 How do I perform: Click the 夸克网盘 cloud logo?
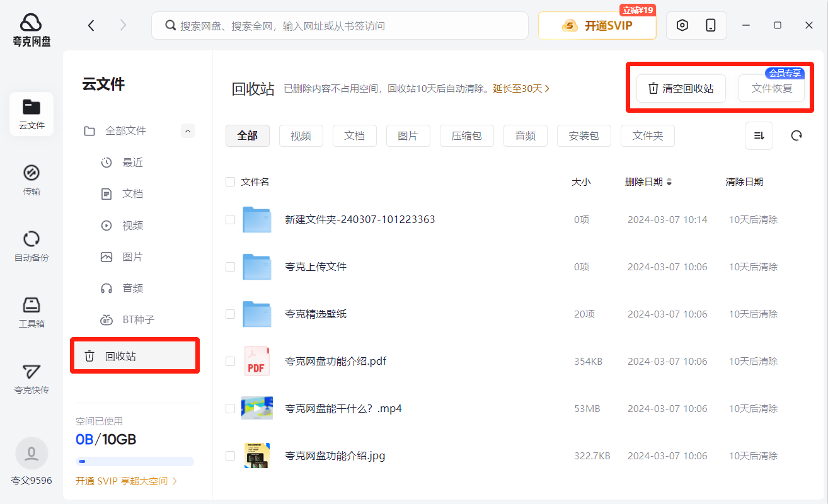(x=31, y=30)
